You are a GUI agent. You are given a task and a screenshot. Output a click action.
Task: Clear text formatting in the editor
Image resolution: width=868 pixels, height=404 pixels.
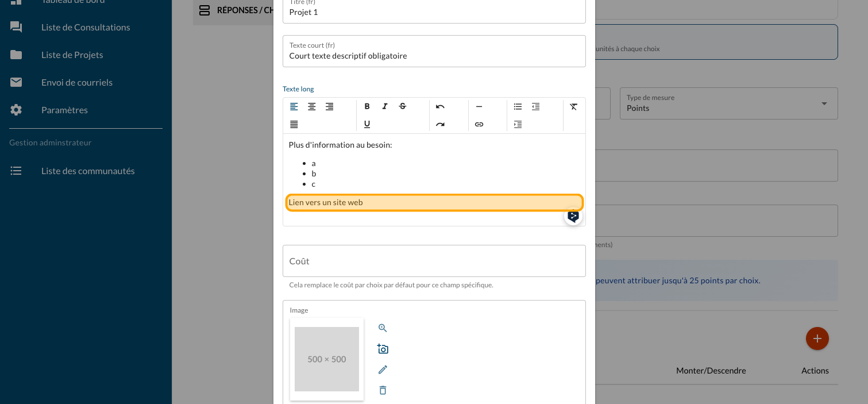pos(573,106)
